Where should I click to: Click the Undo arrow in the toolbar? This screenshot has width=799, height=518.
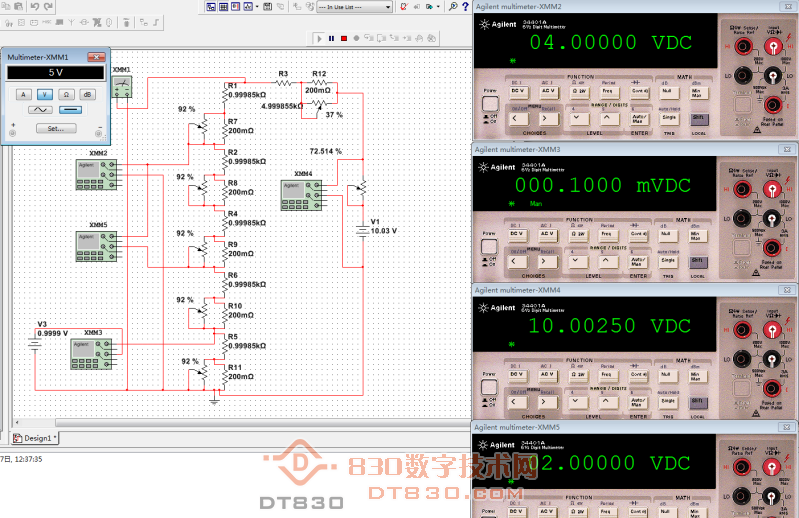coord(33,6)
